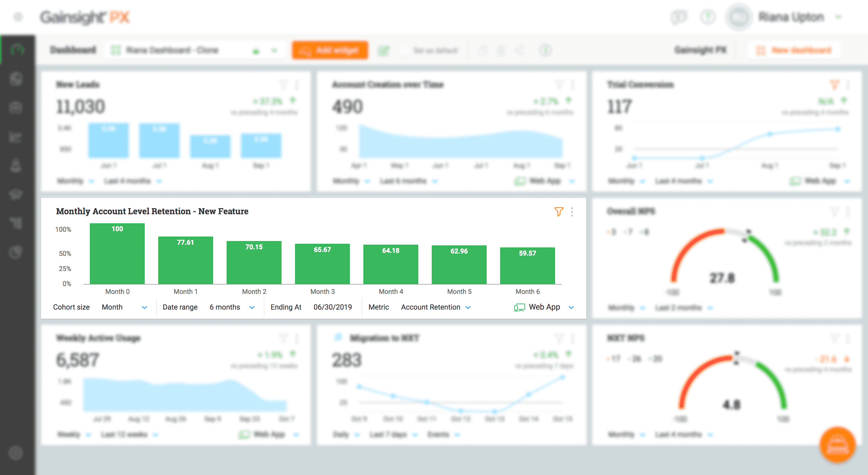
Task: Open the top dashboard icon in the left sidebar
Action: tap(17, 49)
